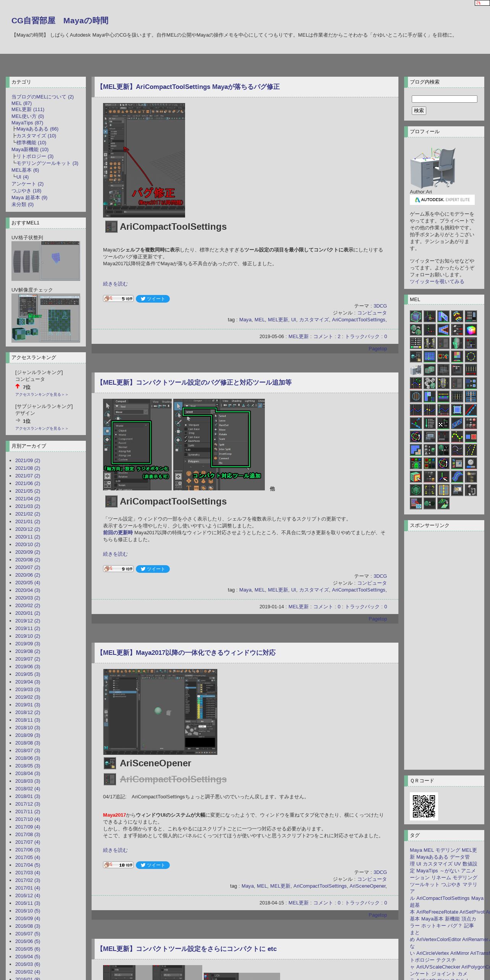This screenshot has height=980, width=490.
Task: Open the half-green head mesh MEL icon
Action: point(457,343)
